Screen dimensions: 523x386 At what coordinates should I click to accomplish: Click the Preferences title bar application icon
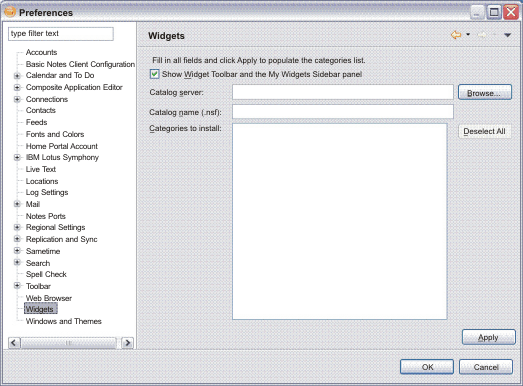[10, 12]
